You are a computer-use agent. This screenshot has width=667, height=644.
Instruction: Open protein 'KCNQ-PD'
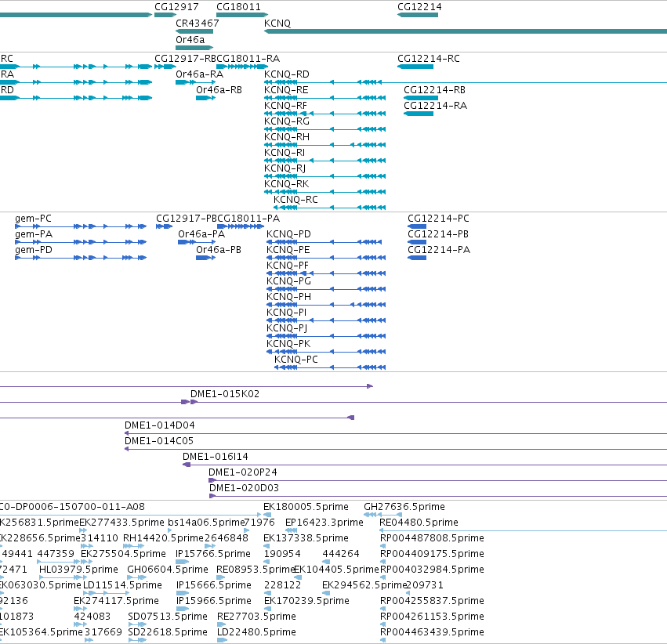[x=289, y=234]
